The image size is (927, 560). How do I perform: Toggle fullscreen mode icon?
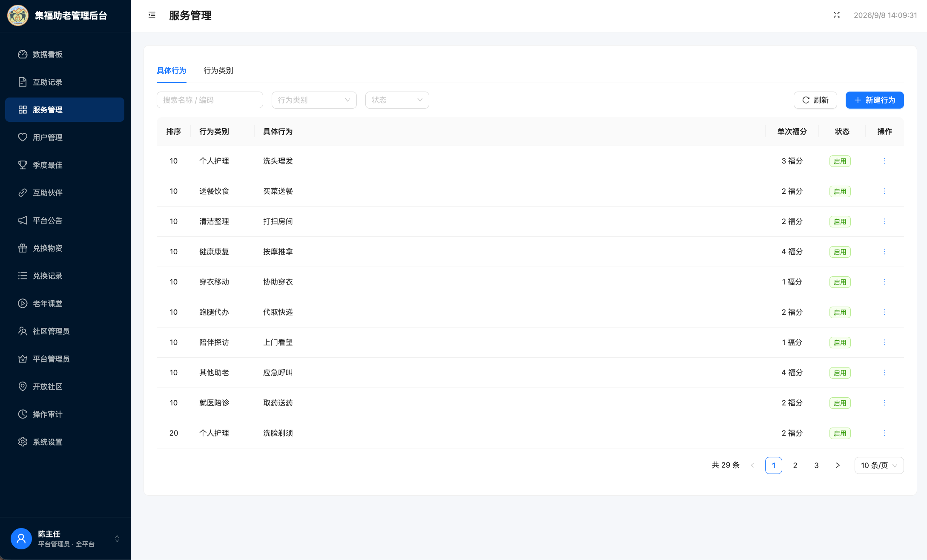coord(836,15)
